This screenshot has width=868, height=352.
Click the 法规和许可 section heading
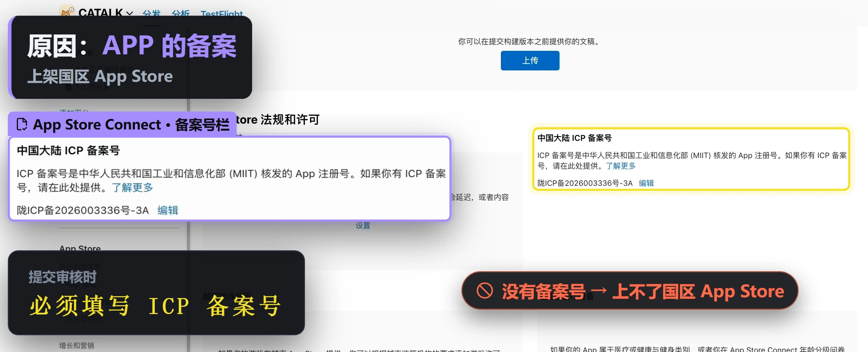(x=290, y=120)
